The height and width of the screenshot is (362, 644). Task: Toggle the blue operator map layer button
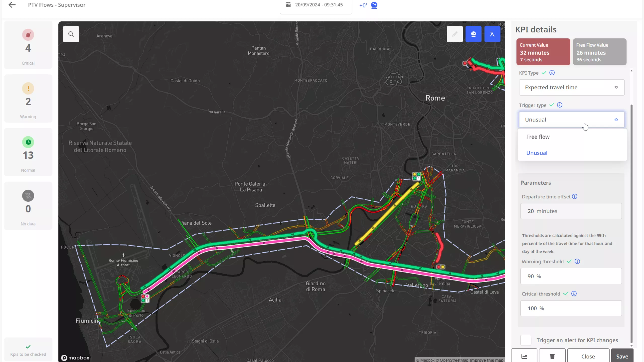[473, 34]
